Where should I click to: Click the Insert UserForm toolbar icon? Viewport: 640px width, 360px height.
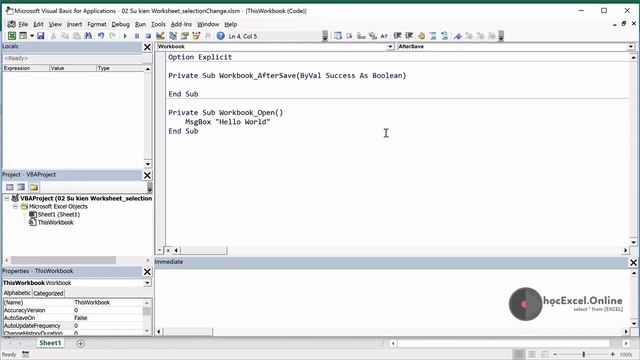[x=23, y=36]
